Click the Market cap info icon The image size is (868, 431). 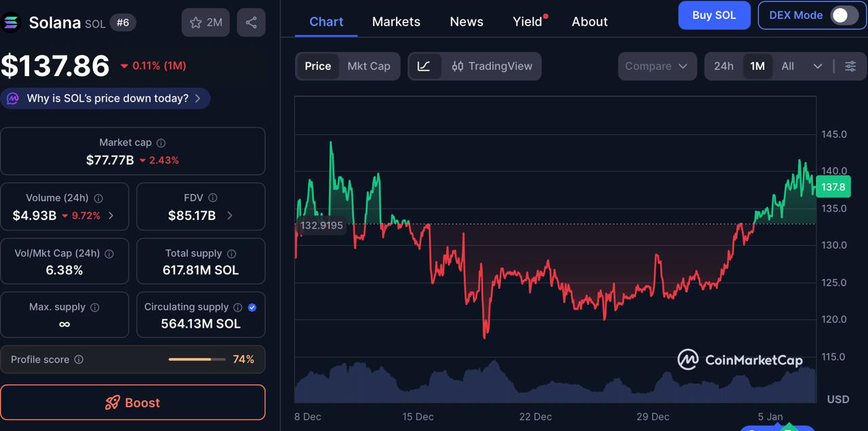[161, 143]
